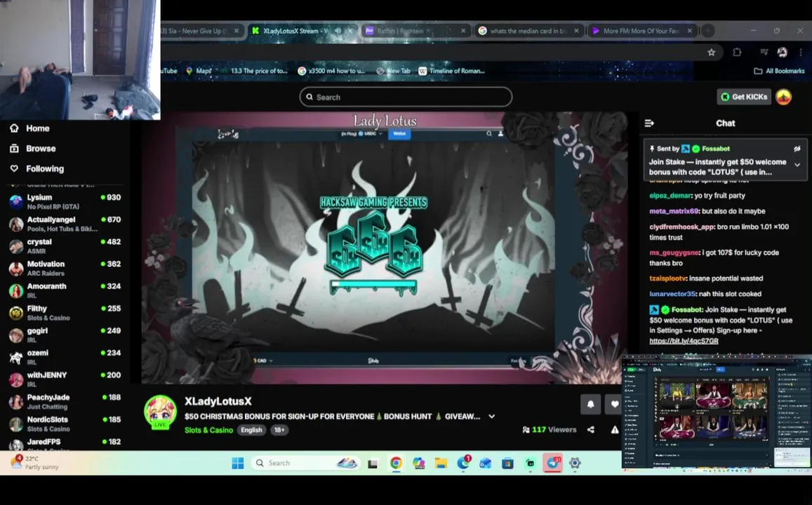Click the Wallet button in streamed game
Screen dimensions: 812x505
pyautogui.click(x=399, y=133)
